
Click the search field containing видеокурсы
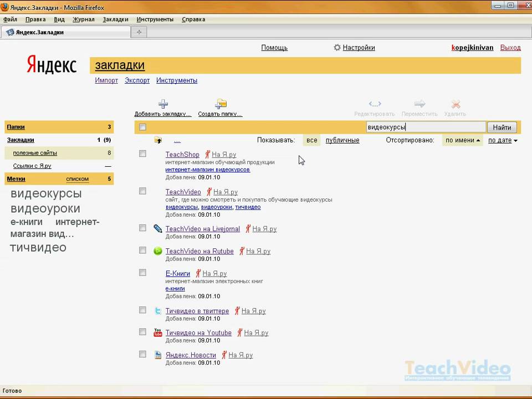[426, 127]
